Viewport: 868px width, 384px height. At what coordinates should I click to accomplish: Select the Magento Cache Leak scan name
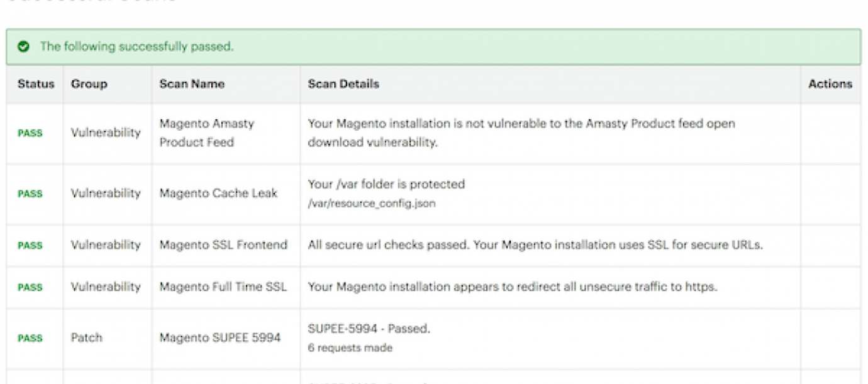(x=218, y=194)
